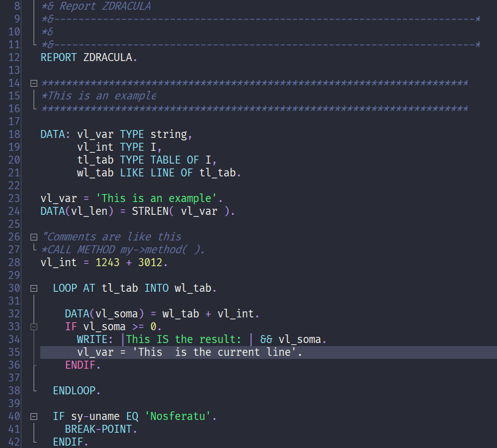The height and width of the screenshot is (448, 497).
Task: Select the highlighted line 35
Action: pyautogui.click(x=183, y=352)
